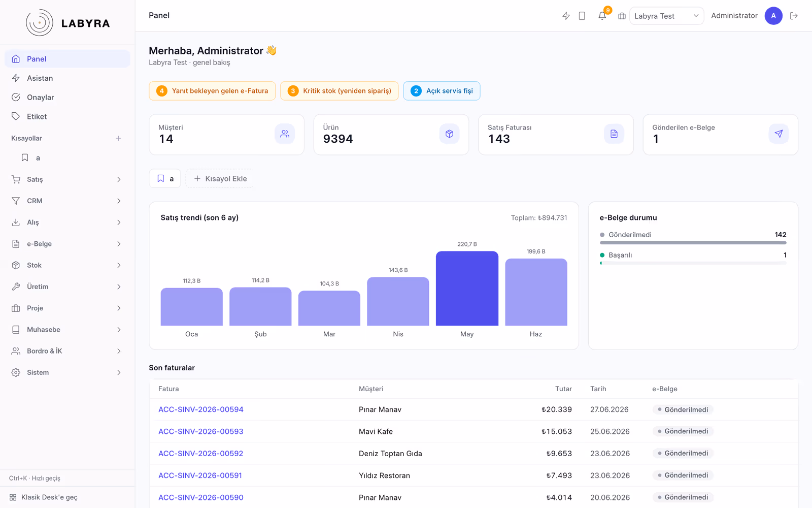
Task: Open invoice ACC-SINV-2026-00594 link
Action: coord(201,409)
